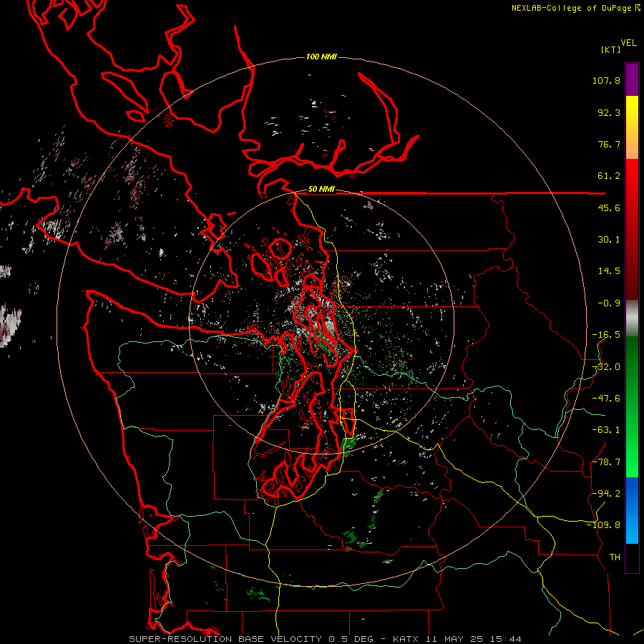Click the -94.2 velocity scale value
The width and height of the screenshot is (644, 644).
[x=606, y=493]
